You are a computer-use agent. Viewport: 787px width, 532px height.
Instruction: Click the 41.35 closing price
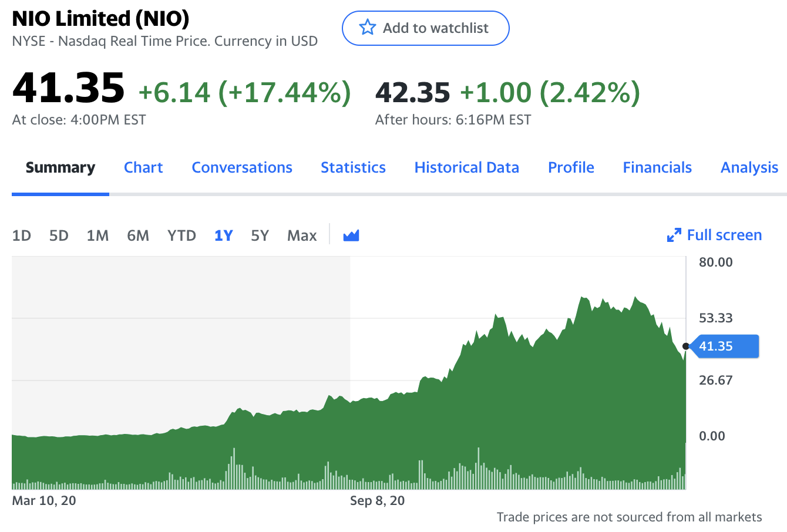click(68, 87)
